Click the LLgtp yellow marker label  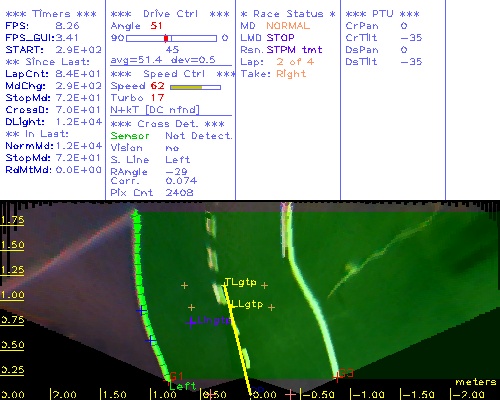coord(247,304)
